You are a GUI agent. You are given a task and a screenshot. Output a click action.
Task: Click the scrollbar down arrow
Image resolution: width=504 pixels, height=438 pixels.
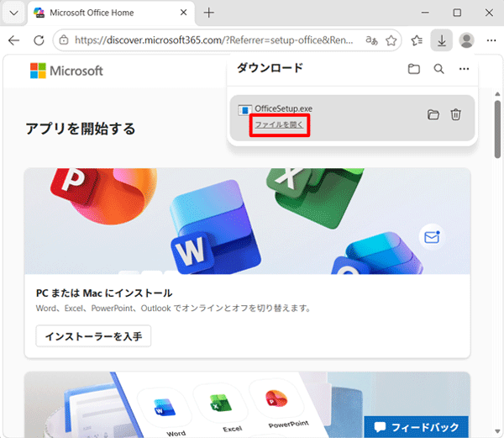pos(497,431)
